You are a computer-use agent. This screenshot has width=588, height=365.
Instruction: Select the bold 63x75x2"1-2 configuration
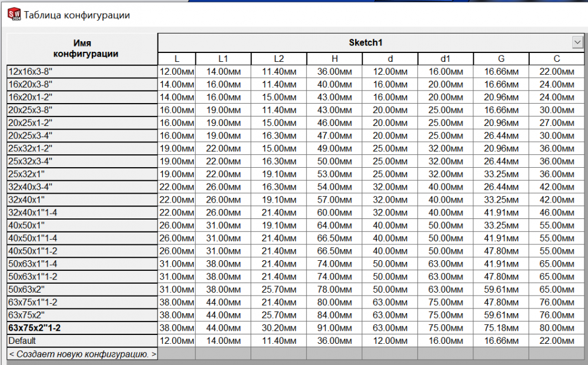pos(82,328)
